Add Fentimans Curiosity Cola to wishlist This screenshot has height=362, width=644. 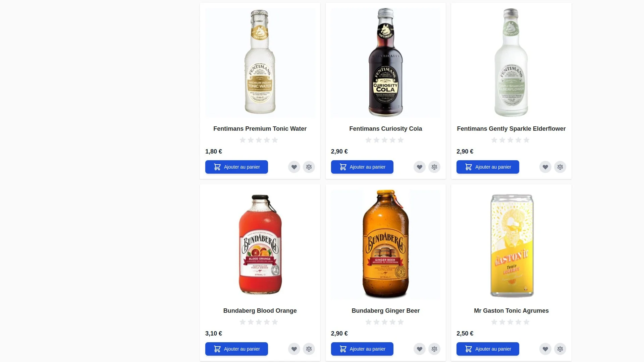pos(419,167)
